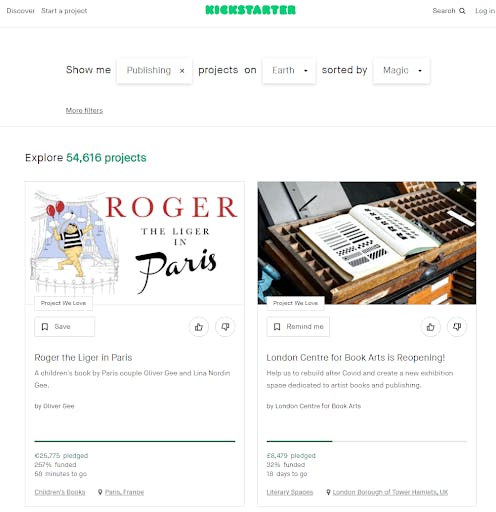Click the search magnifier icon
This screenshot has width=496, height=512.
(x=462, y=11)
